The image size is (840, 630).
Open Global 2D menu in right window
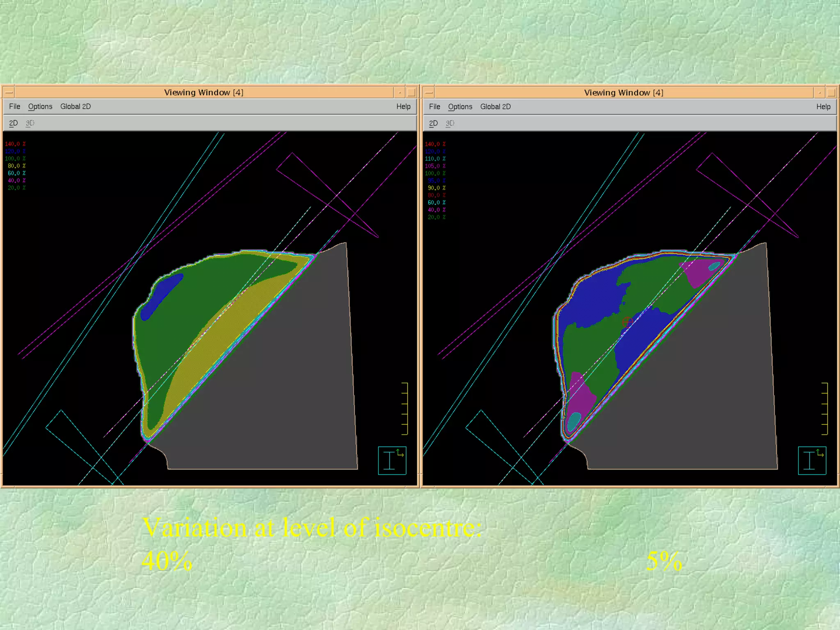(495, 107)
